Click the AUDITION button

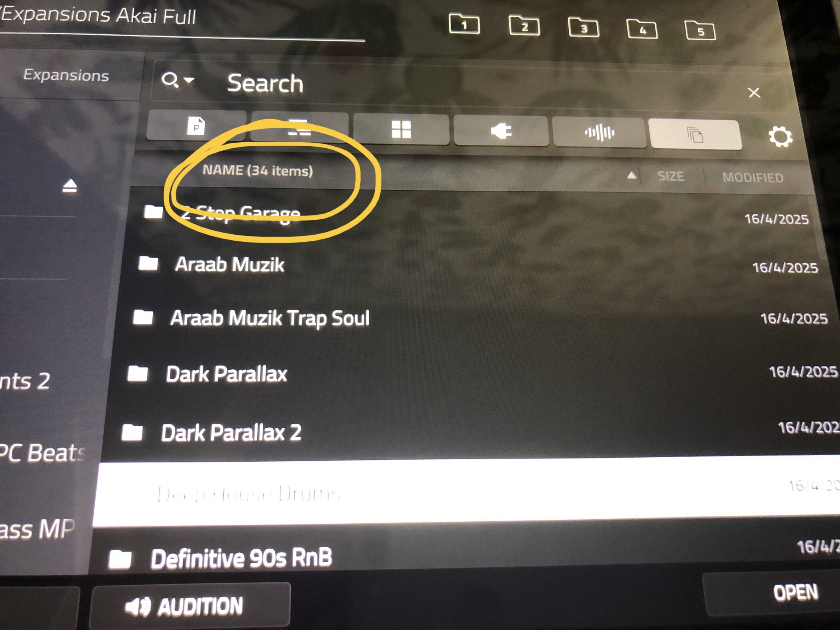click(x=190, y=606)
